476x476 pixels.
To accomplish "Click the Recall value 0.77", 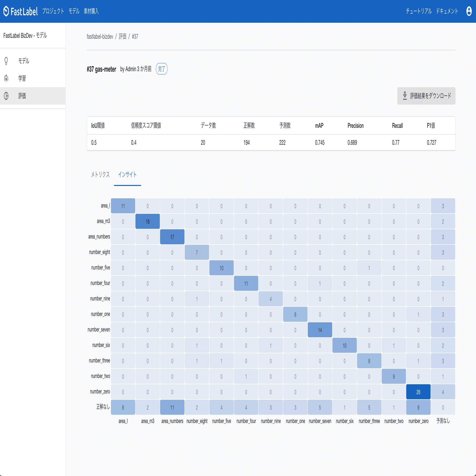I will pos(396,143).
